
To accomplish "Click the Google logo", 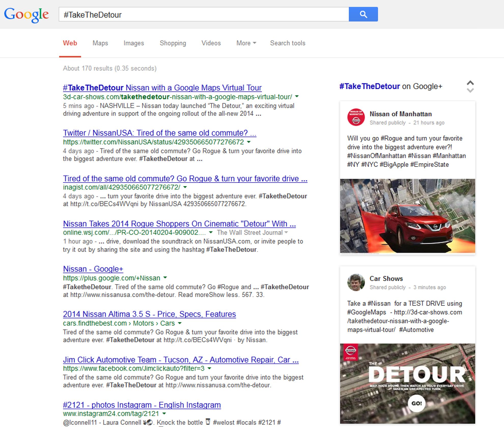I will point(26,15).
